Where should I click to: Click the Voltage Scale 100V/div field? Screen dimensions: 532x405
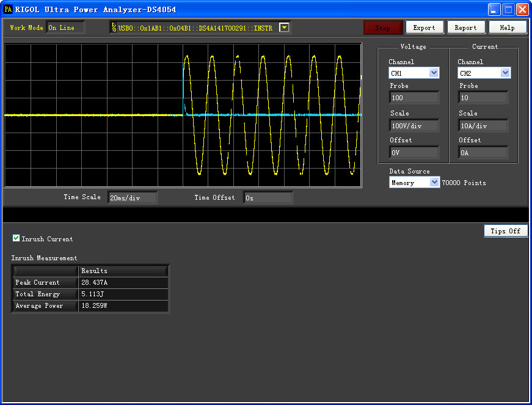coord(414,126)
